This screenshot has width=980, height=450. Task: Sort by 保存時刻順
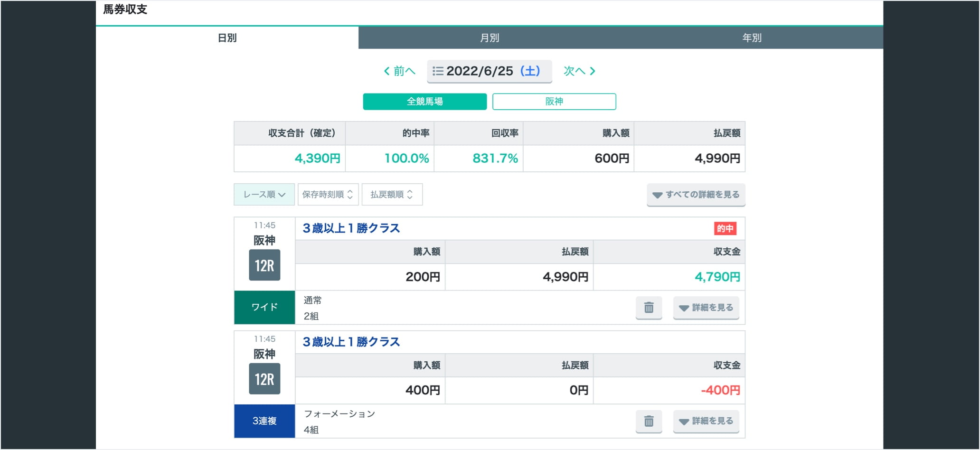point(328,195)
